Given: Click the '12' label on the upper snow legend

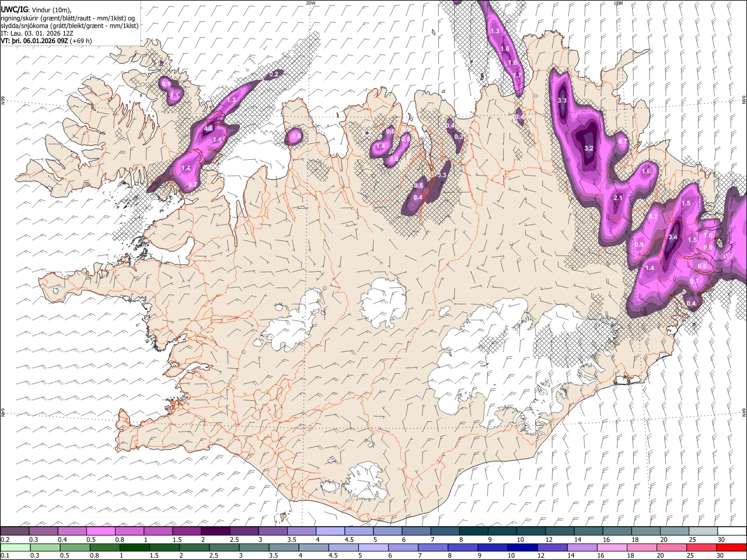Looking at the screenshot, I should [549, 540].
